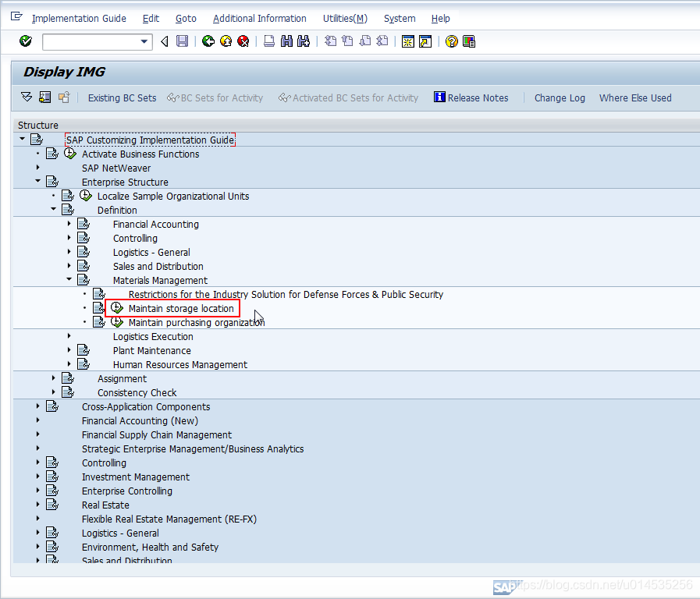Click the red Cancel icon
700x599 pixels.
[x=243, y=41]
